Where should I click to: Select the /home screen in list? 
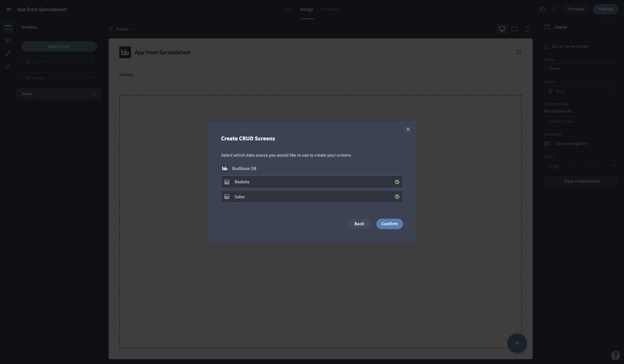(x=59, y=94)
